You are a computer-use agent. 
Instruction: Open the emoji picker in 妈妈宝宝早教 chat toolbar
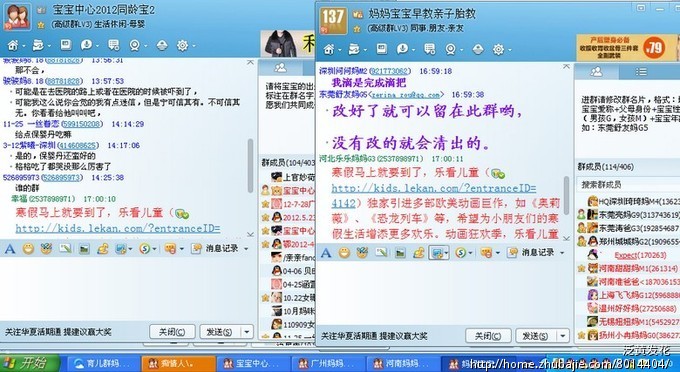[x=344, y=252]
